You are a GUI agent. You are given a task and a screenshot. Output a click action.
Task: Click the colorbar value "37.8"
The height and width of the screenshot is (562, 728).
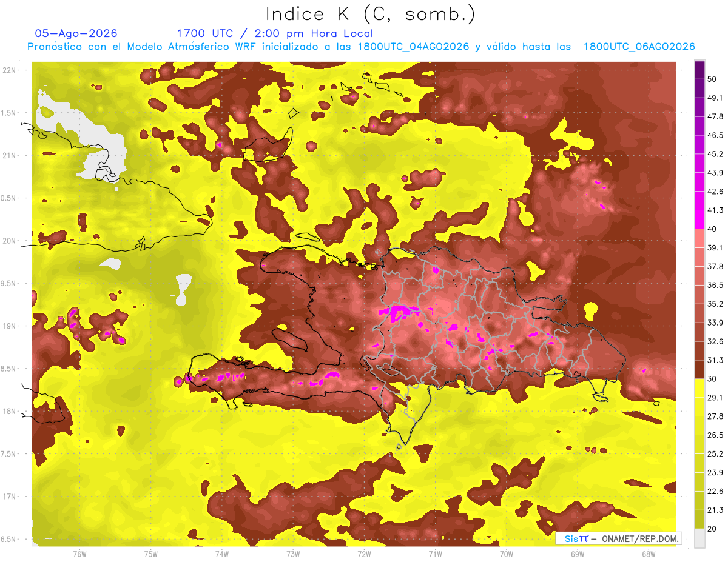coord(715,266)
